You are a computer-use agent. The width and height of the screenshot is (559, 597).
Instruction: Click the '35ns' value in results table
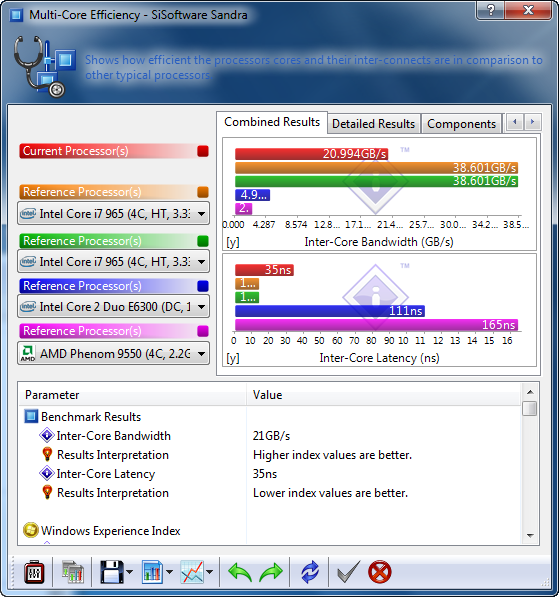pos(265,474)
